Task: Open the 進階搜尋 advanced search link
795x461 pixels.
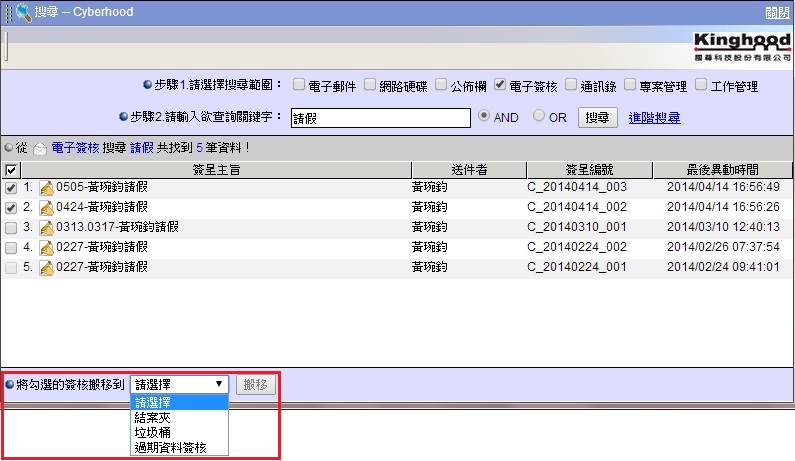Action: (654, 118)
